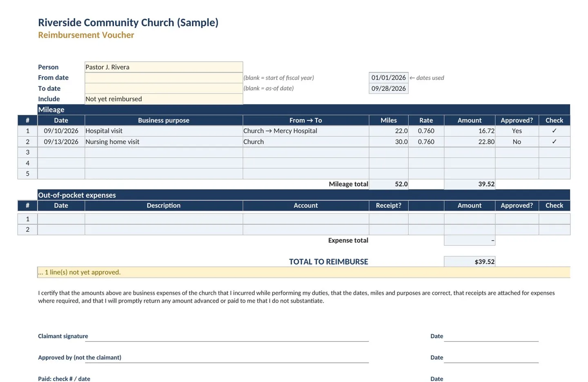The image size is (588, 382).
Task: Click the From → To column header
Action: click(x=306, y=120)
